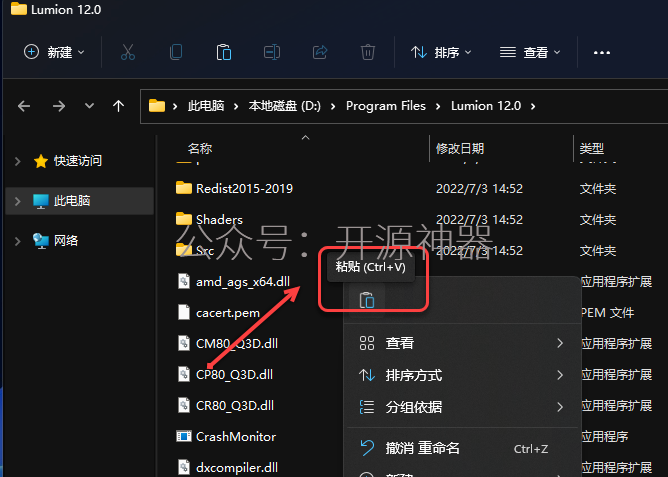Select amd_ags_x64.dll file

(x=243, y=282)
